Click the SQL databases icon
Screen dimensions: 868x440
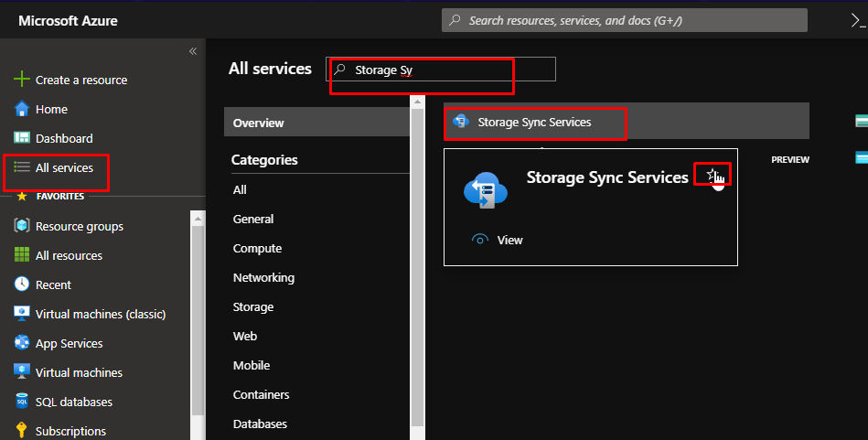click(x=22, y=401)
